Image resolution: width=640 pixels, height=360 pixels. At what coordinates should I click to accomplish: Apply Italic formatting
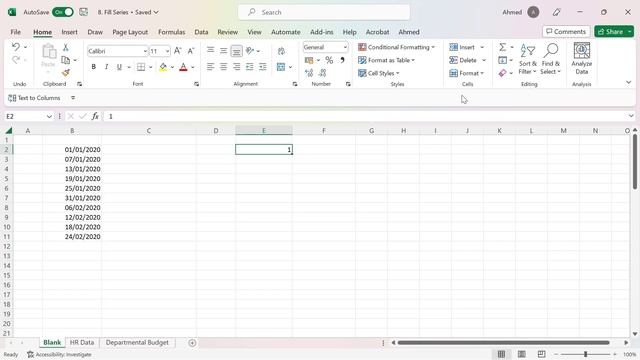coord(106,67)
